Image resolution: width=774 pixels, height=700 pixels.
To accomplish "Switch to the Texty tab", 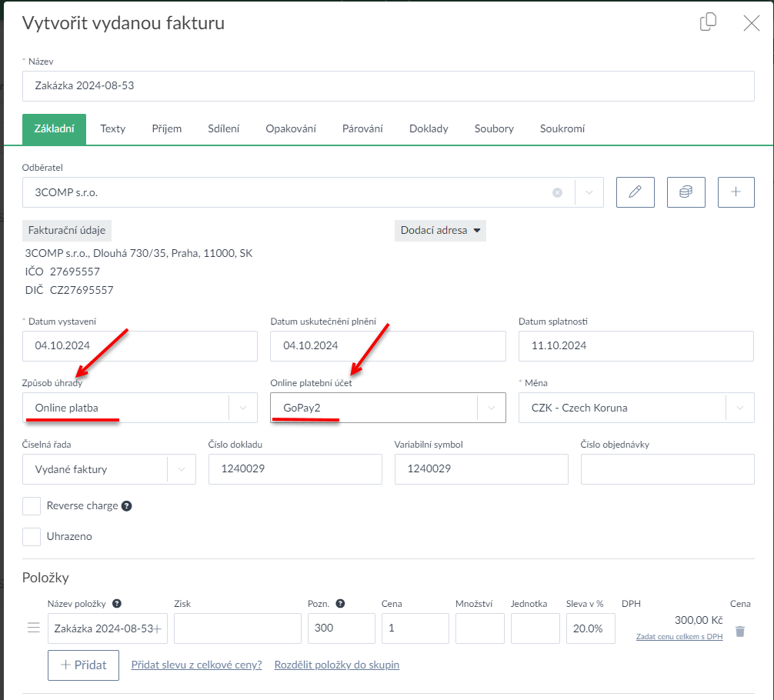I will point(112,128).
